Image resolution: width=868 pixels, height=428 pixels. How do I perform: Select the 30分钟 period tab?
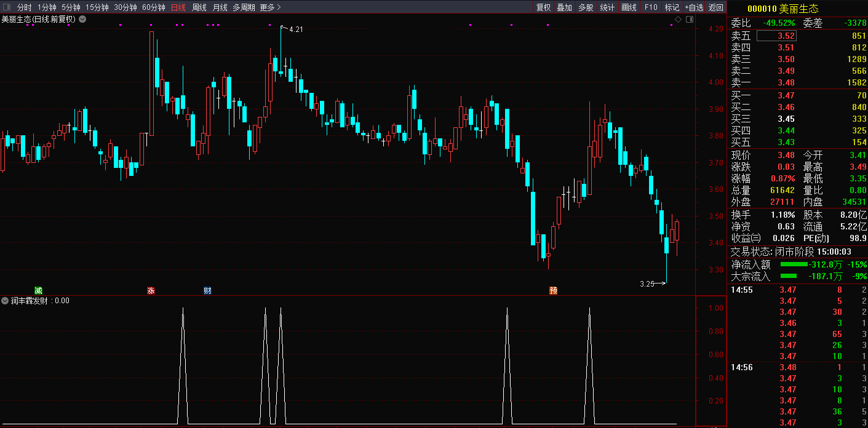pos(125,7)
